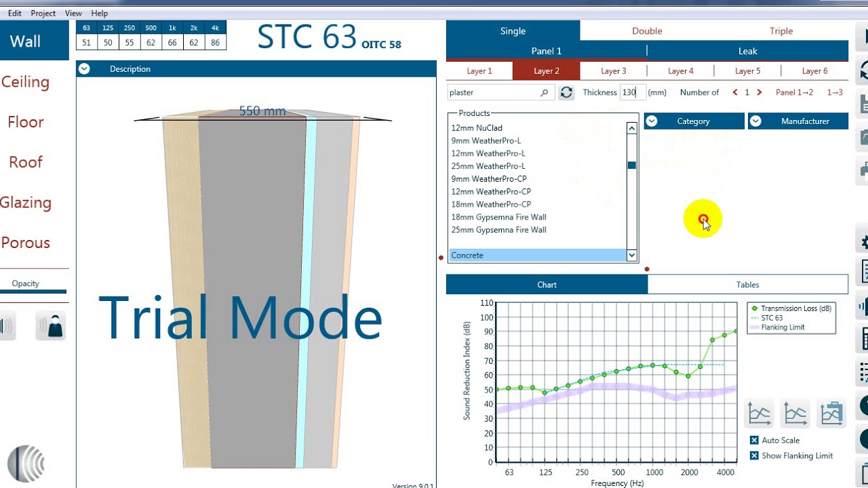Click the speaker-with-weight icon under Opacity
This screenshot has height=488, width=868.
point(51,326)
